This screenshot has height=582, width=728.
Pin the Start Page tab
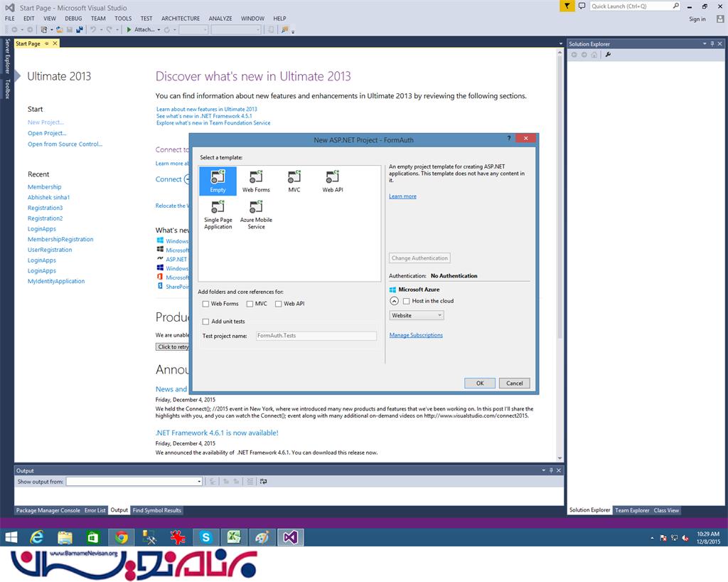tap(46, 43)
